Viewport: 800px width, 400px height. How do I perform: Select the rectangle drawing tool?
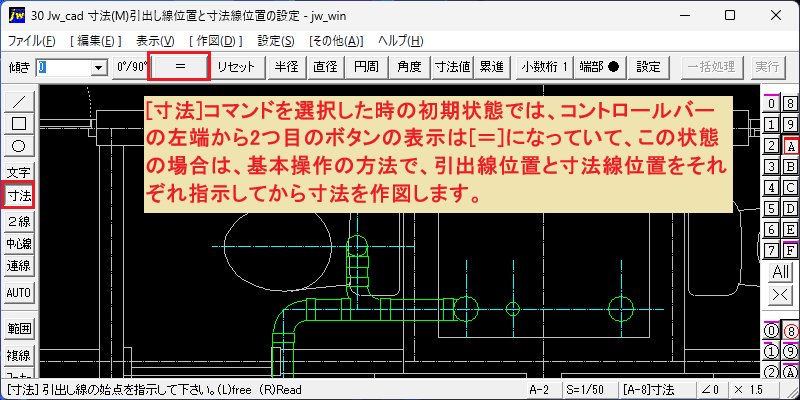[x=19, y=123]
